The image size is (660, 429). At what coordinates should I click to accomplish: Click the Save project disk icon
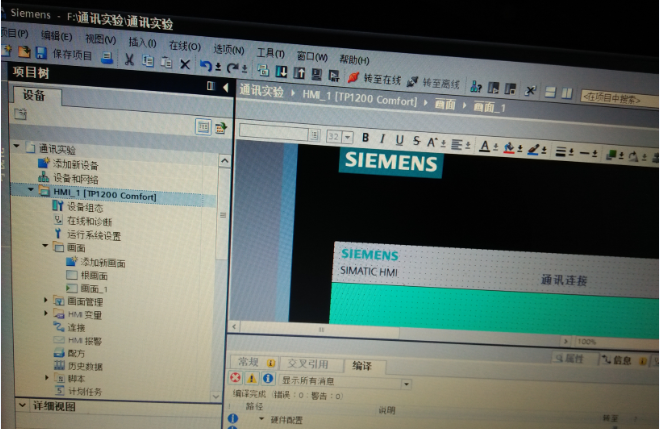coord(41,53)
